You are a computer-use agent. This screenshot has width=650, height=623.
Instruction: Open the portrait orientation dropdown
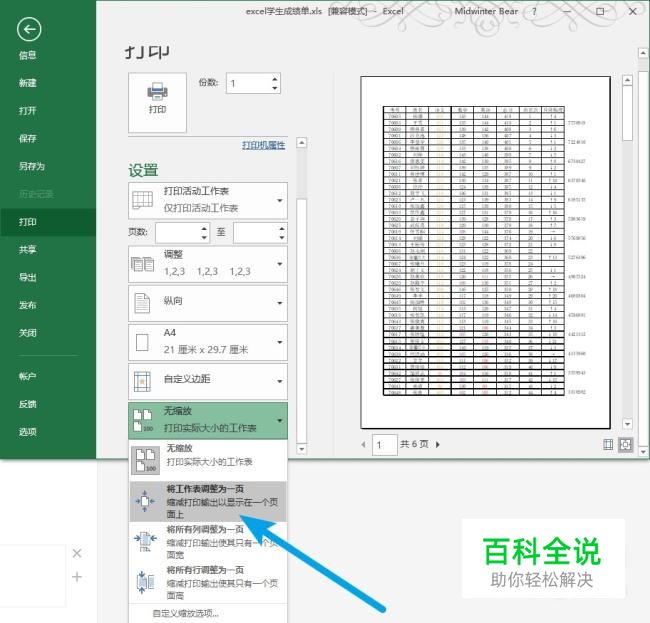click(208, 303)
